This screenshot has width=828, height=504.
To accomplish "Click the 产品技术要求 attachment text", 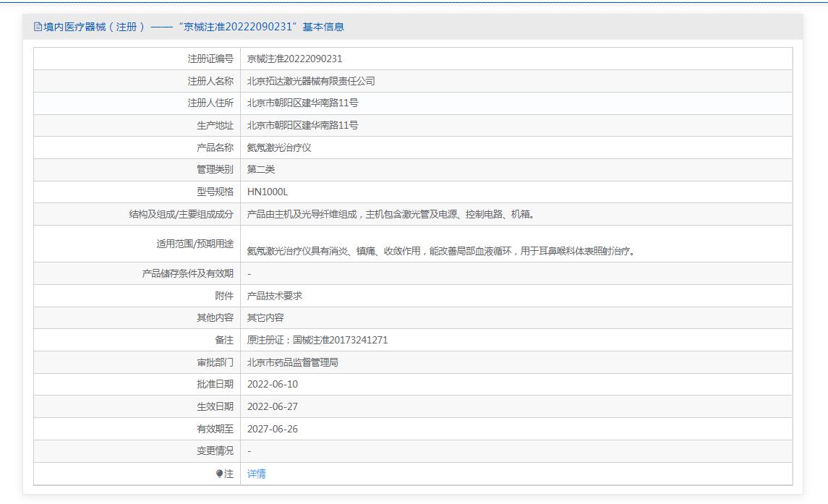I will 275,296.
